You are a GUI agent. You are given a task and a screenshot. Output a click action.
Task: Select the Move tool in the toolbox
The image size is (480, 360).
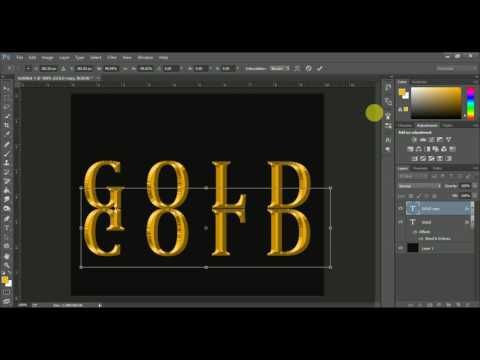click(x=6, y=89)
